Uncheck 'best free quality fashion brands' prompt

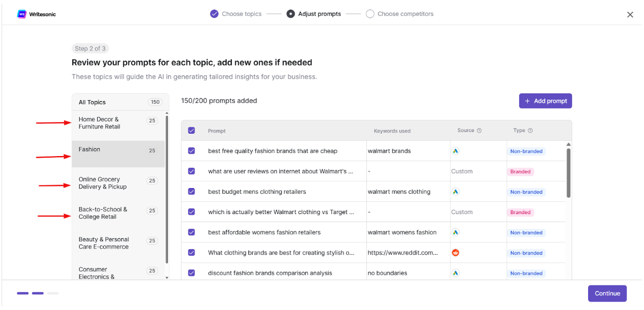click(191, 151)
